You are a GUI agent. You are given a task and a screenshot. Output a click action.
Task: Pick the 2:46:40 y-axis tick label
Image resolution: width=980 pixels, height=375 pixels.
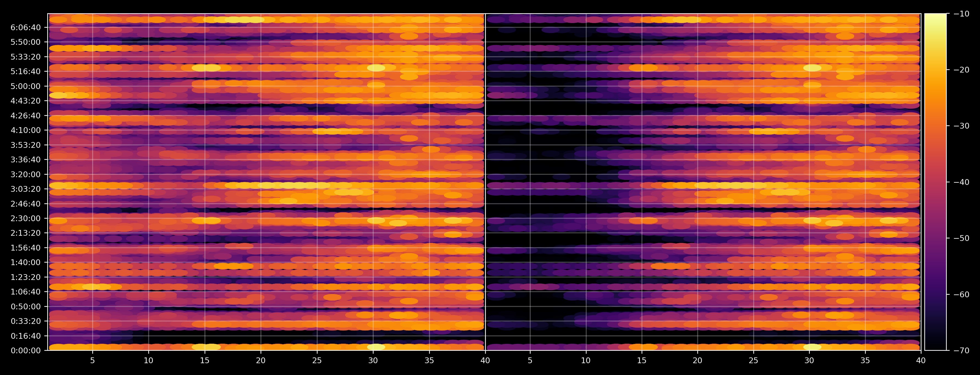[26, 204]
